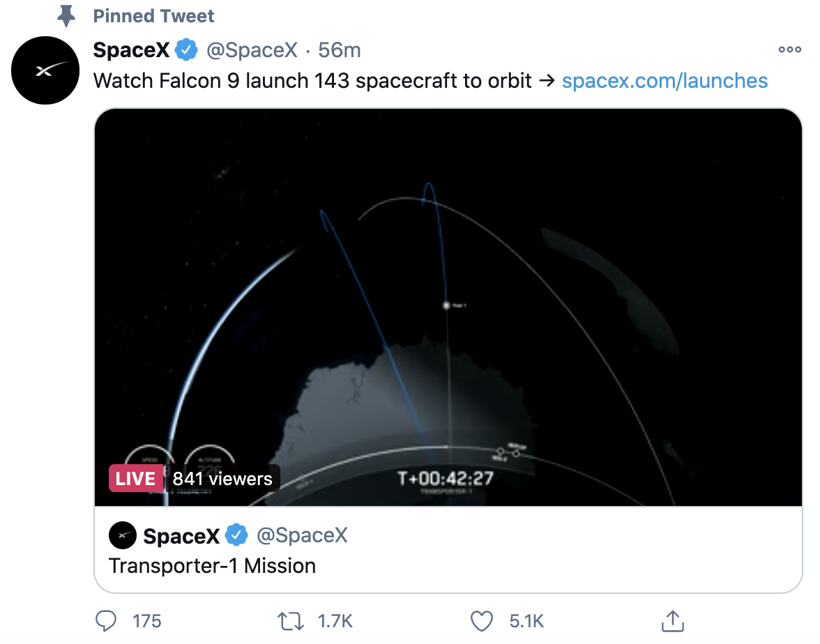Click the blue verified badge beside SpaceX

(185, 50)
